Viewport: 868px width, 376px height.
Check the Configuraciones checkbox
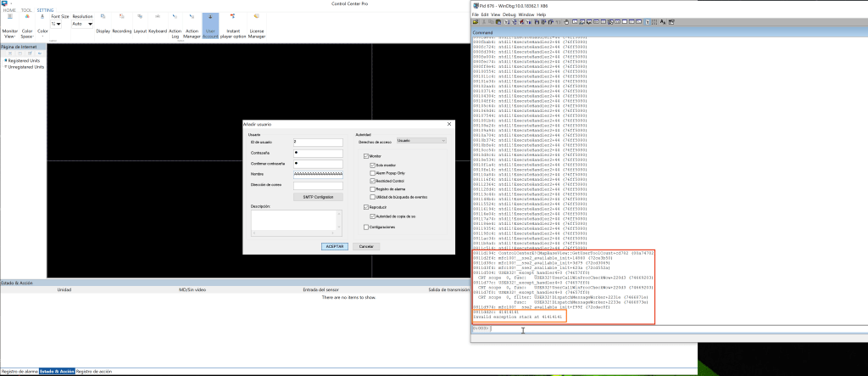tap(366, 227)
